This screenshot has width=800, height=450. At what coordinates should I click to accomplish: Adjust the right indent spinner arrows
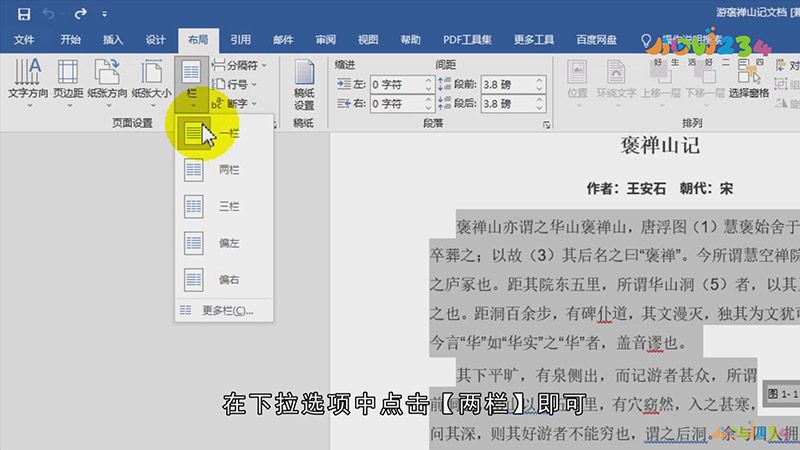coord(429,104)
